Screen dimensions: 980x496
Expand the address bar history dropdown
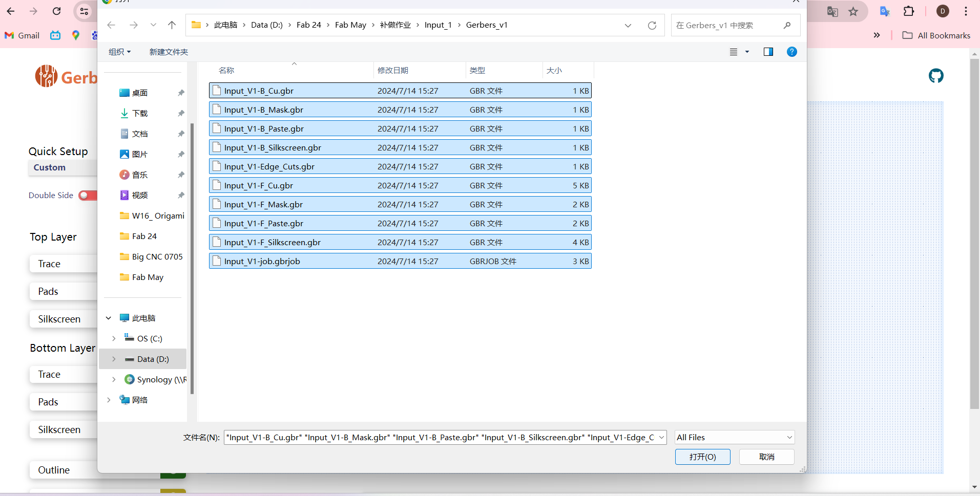628,25
